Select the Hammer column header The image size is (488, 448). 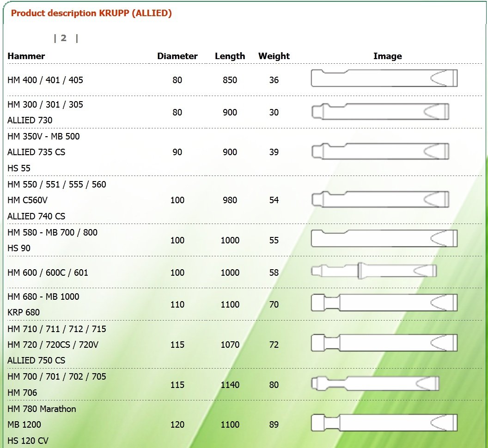[26, 56]
